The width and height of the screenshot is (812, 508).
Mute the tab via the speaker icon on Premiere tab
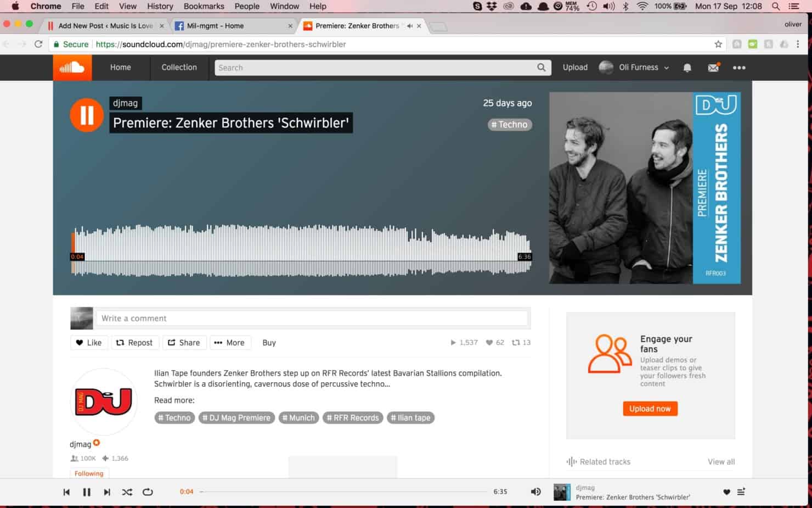[x=409, y=26]
